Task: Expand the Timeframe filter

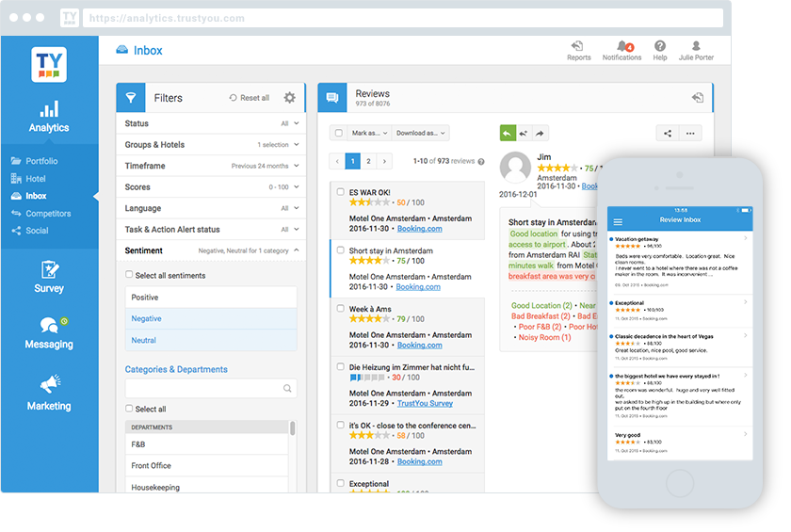Action: (211, 166)
